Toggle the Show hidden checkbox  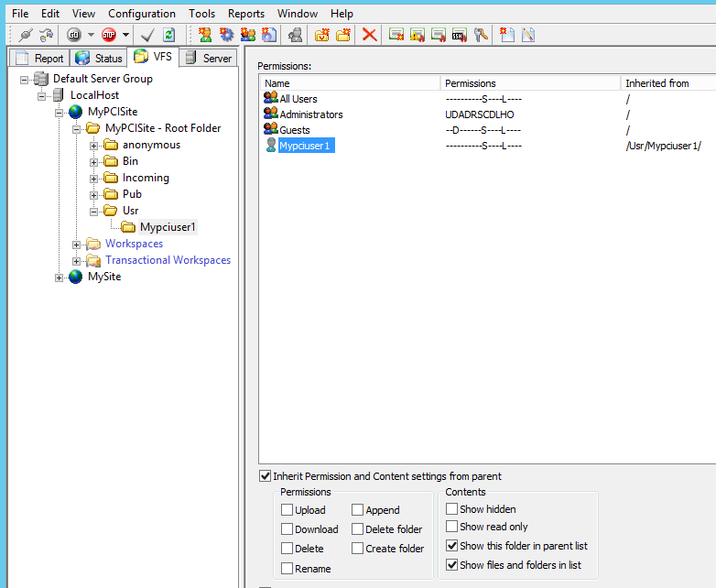pos(451,509)
